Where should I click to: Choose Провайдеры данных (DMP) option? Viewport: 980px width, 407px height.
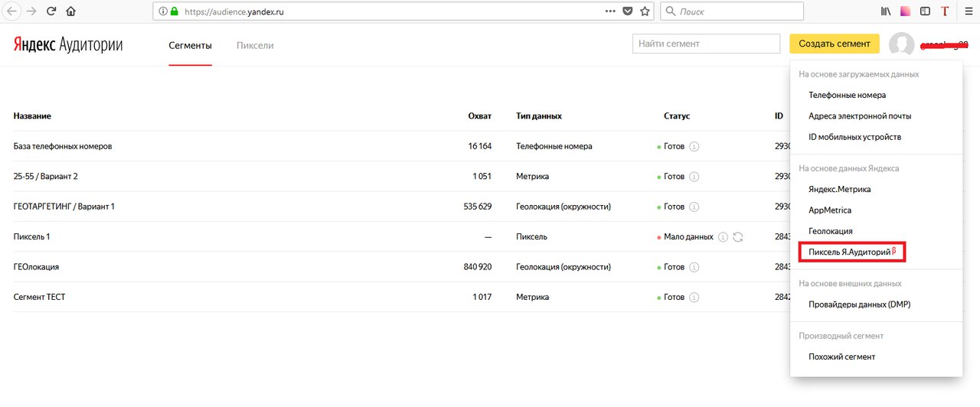[x=859, y=304]
